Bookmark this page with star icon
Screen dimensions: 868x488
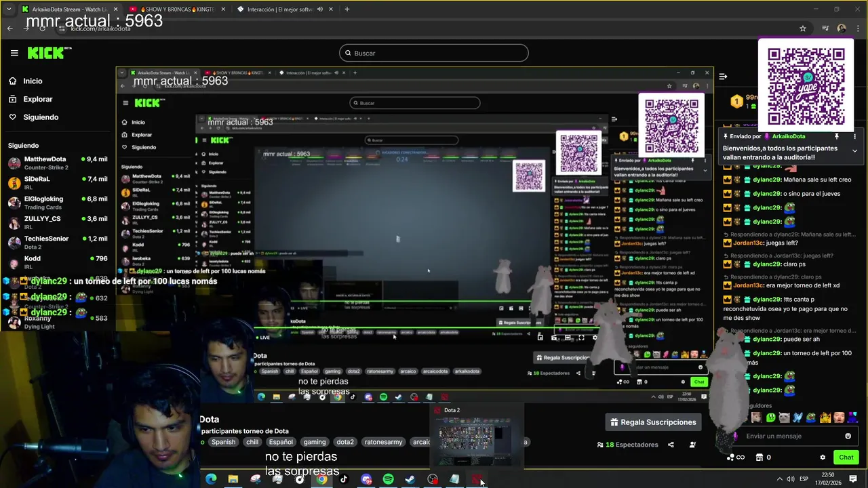[x=803, y=28]
